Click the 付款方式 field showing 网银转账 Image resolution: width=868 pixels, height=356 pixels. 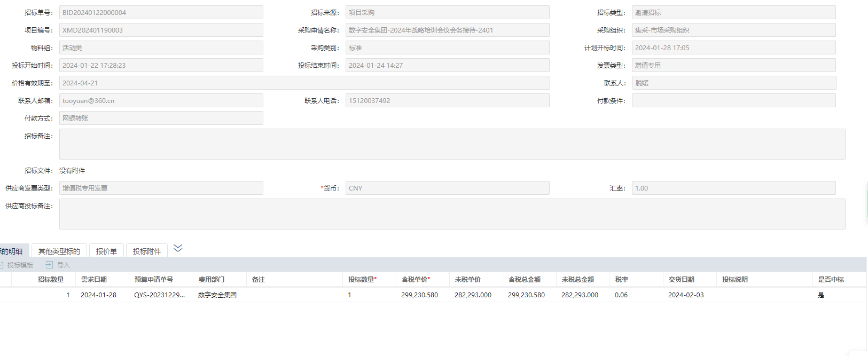[161, 118]
